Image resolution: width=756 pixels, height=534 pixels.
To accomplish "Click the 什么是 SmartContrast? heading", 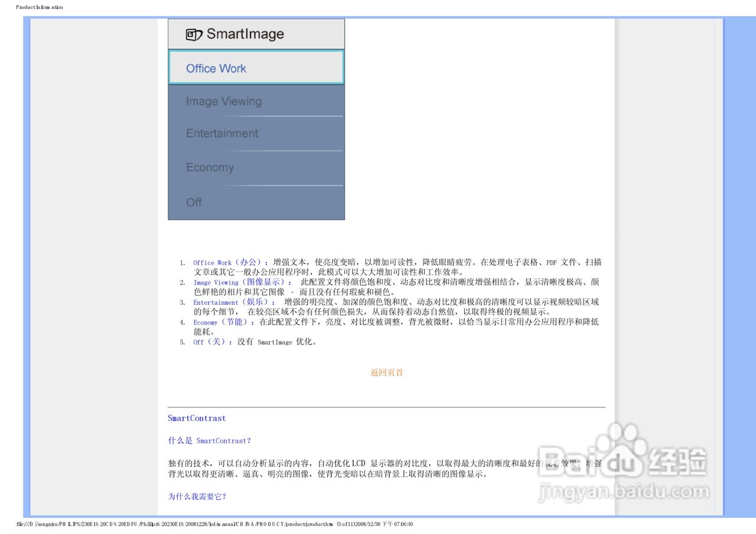I will click(x=209, y=441).
